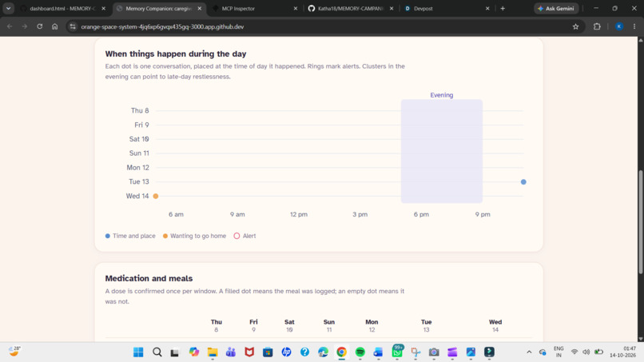Switch input language ENG IN
The image size is (644, 362).
pyautogui.click(x=559, y=352)
